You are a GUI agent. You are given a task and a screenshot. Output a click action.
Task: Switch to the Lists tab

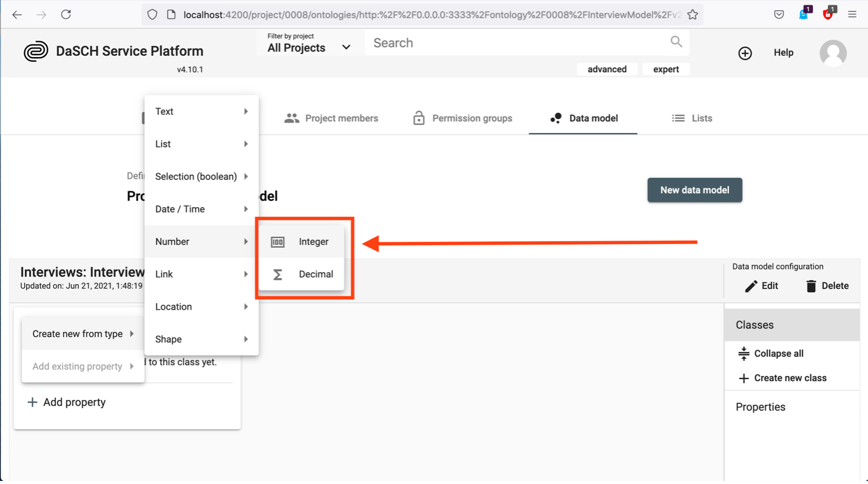[692, 118]
